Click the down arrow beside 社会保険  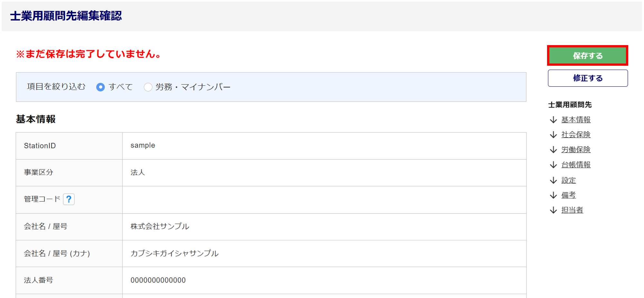(553, 135)
